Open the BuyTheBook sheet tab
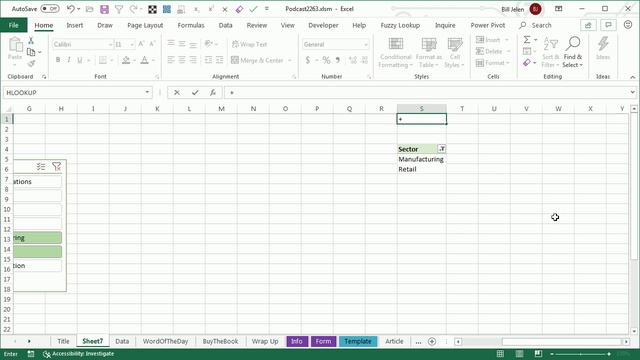This screenshot has height=360, width=640. point(220,341)
